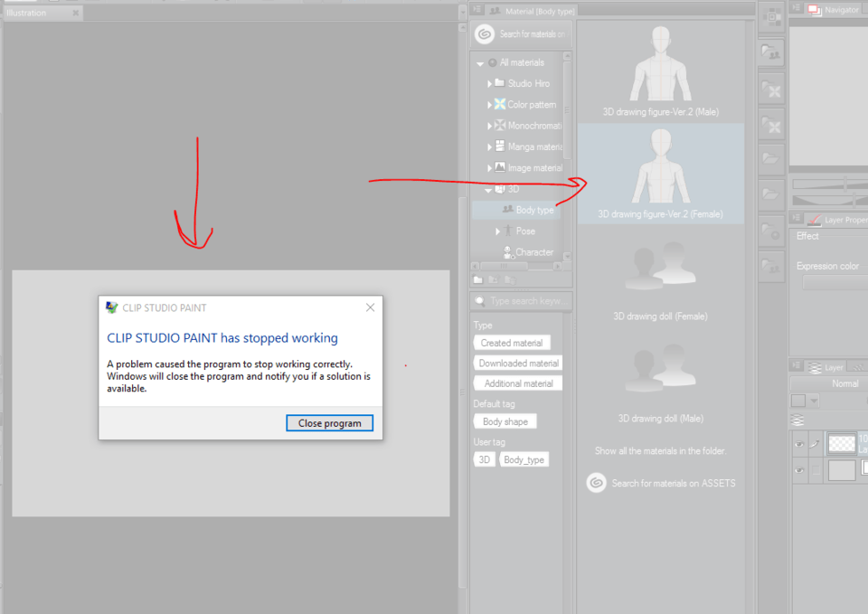This screenshot has height=614, width=868.
Task: Open the layer palette color dropdown arrow
Action: coord(814,401)
